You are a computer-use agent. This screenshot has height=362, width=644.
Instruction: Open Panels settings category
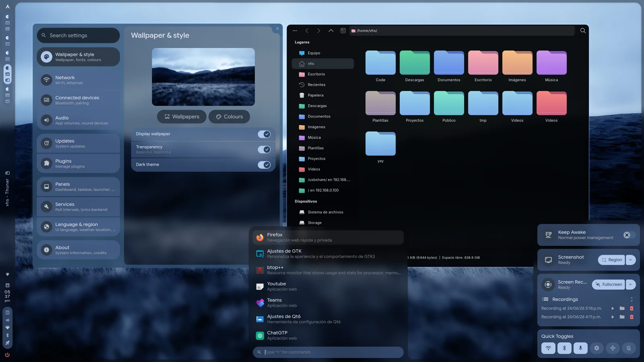coord(78,186)
